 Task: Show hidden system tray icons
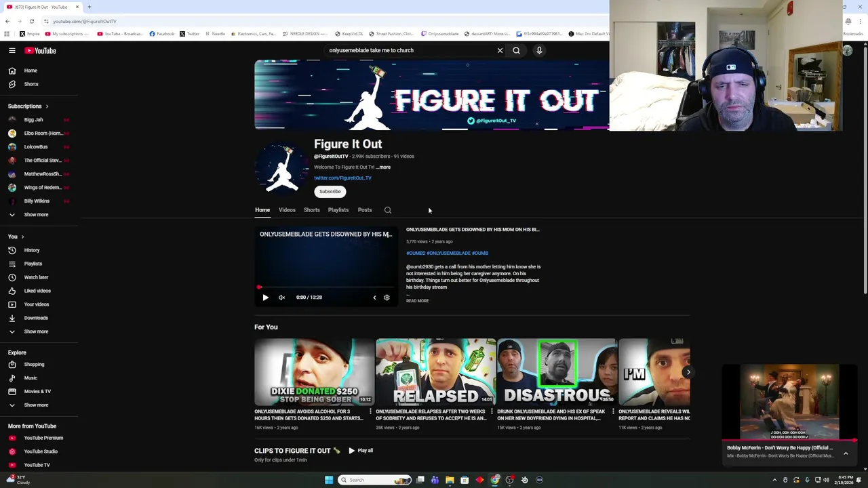pos(774,480)
